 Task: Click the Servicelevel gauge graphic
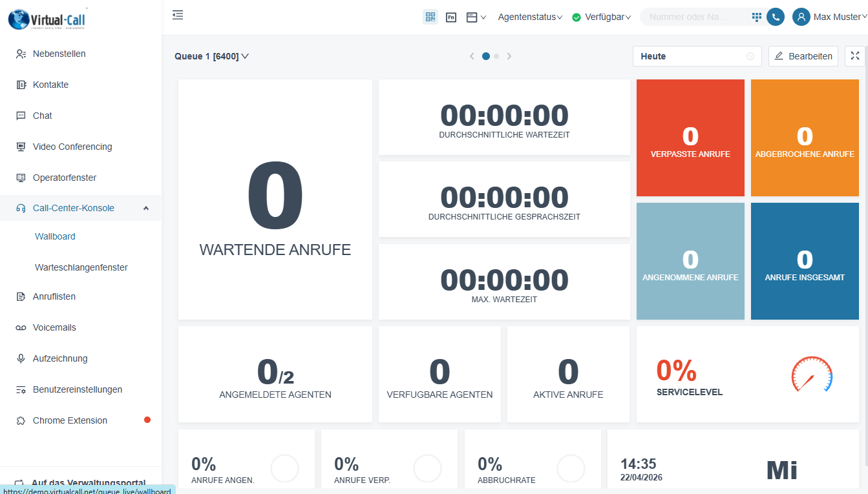pos(812,374)
